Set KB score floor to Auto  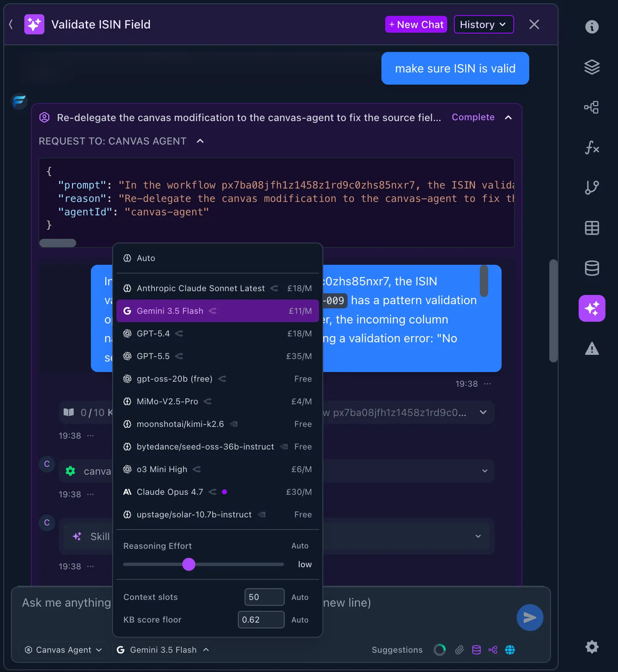(x=300, y=620)
